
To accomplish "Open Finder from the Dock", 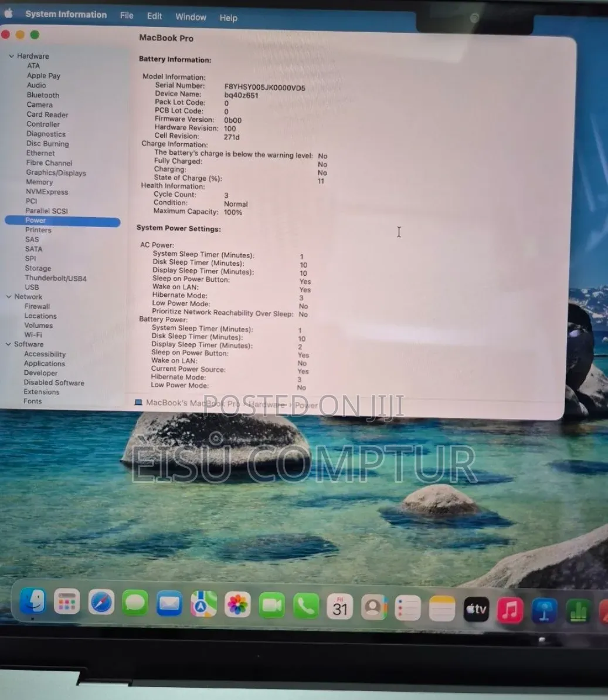I will [33, 601].
